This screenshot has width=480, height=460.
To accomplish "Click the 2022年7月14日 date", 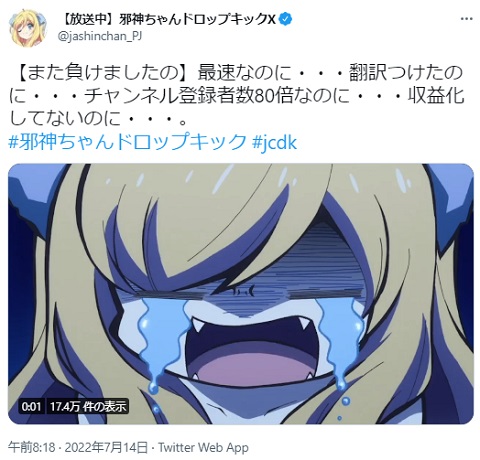I will click(106, 447).
